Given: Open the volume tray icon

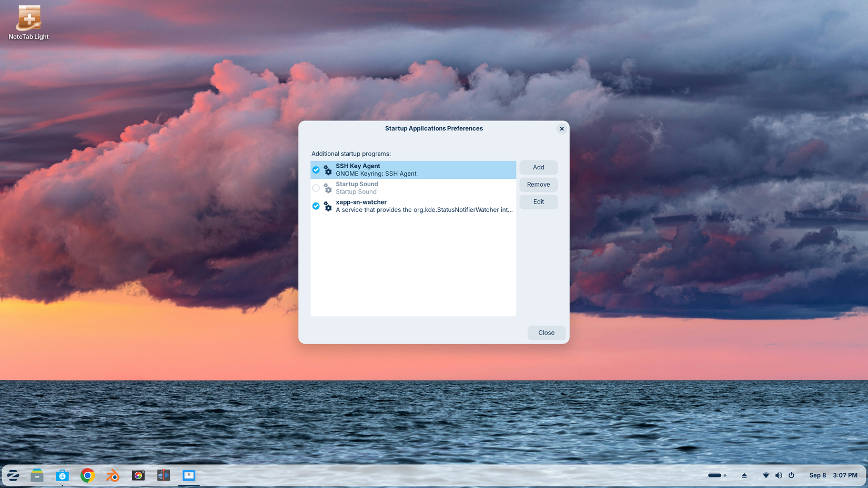Looking at the screenshot, I should [779, 475].
